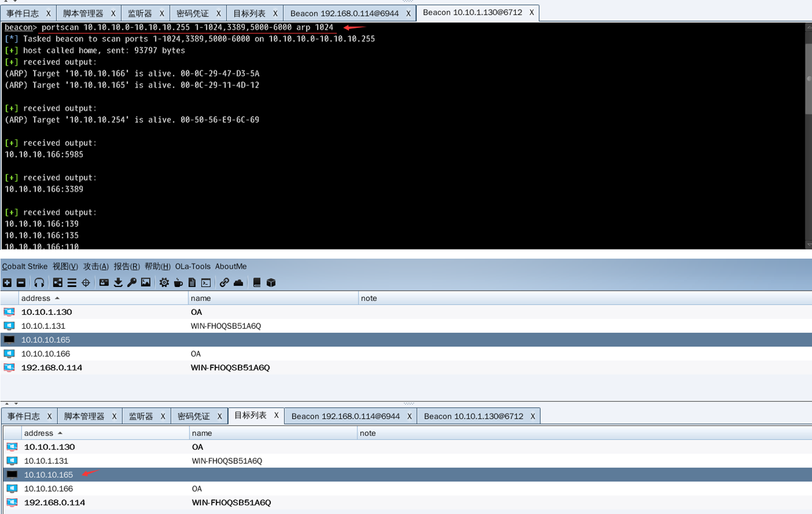The height and width of the screenshot is (514, 812).
Task: Click host icon of 10.10.10.166 in lower table
Action: coord(12,489)
